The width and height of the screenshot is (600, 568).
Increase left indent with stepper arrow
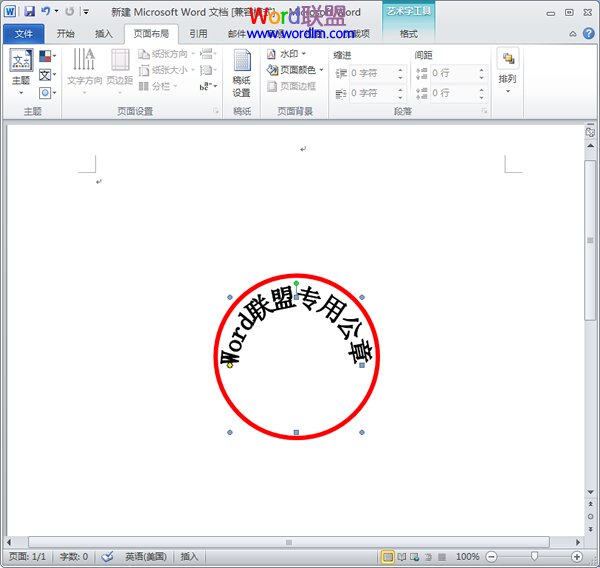[x=400, y=70]
